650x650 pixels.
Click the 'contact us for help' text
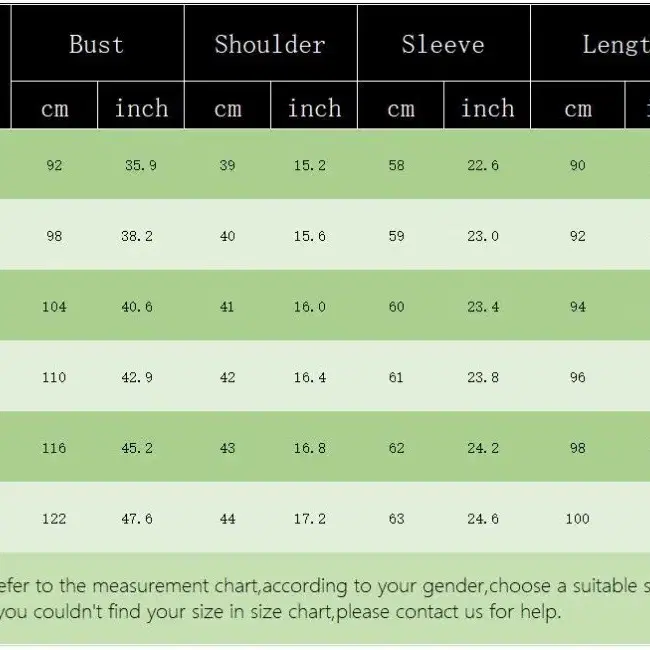[478, 611]
